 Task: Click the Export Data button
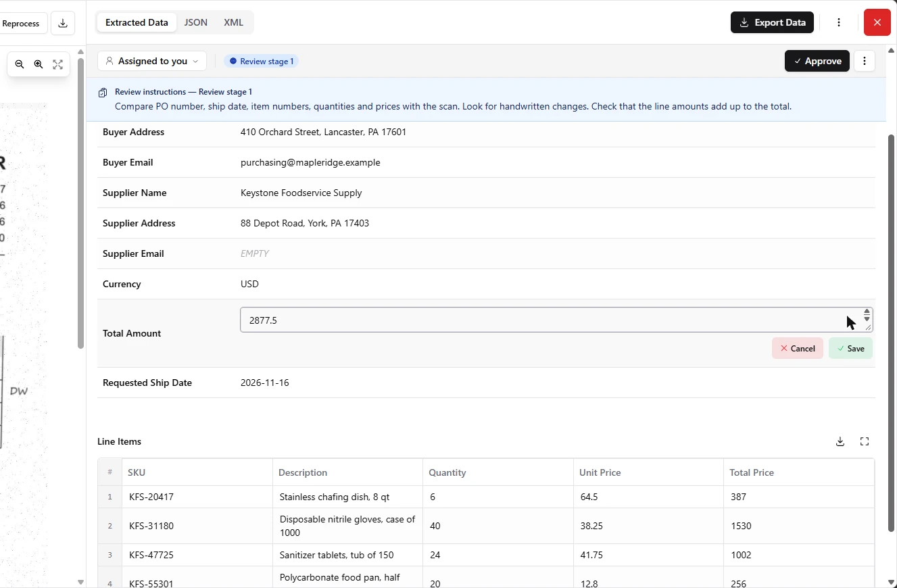click(772, 22)
